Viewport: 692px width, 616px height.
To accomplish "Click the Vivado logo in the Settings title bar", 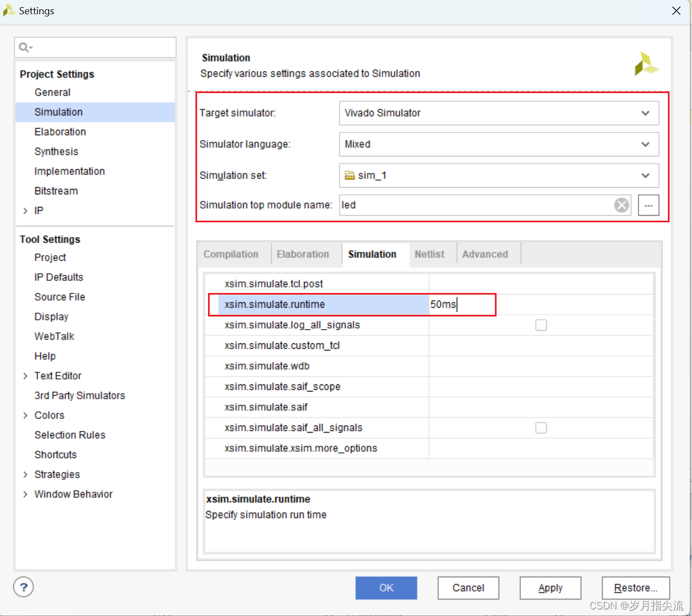I will coord(9,10).
